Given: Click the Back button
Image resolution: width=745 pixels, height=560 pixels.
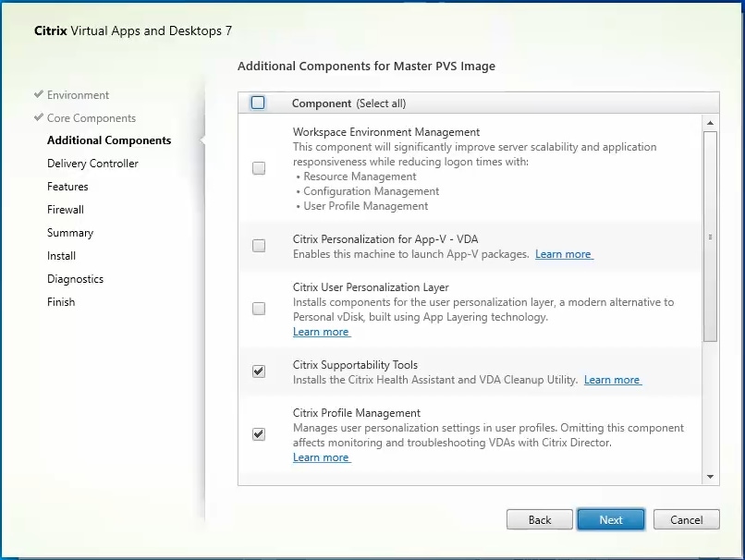Looking at the screenshot, I should point(540,519).
